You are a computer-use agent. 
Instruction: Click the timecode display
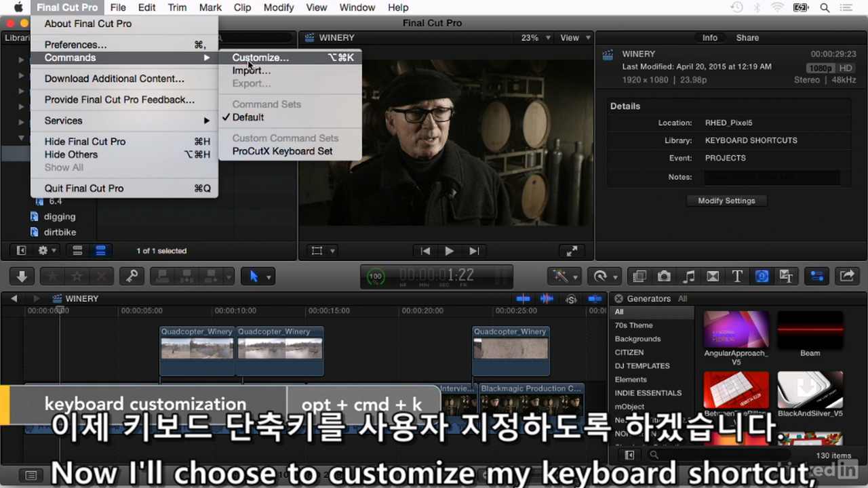(437, 277)
